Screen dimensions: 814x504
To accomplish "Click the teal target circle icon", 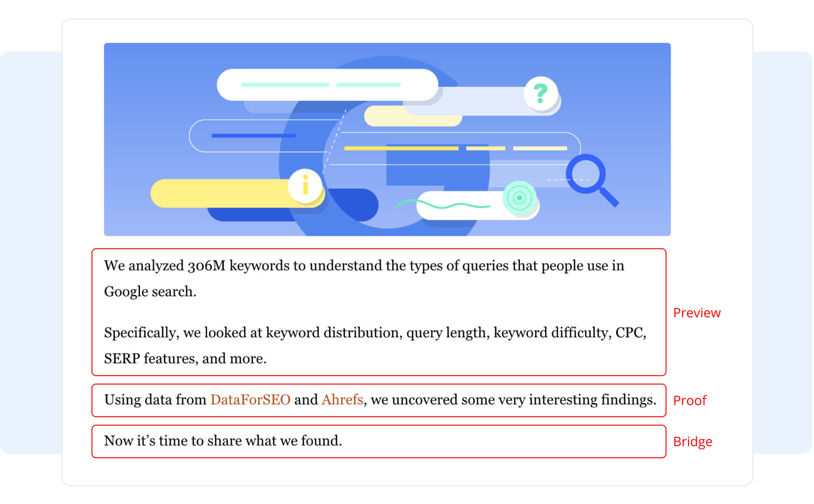I will (519, 198).
